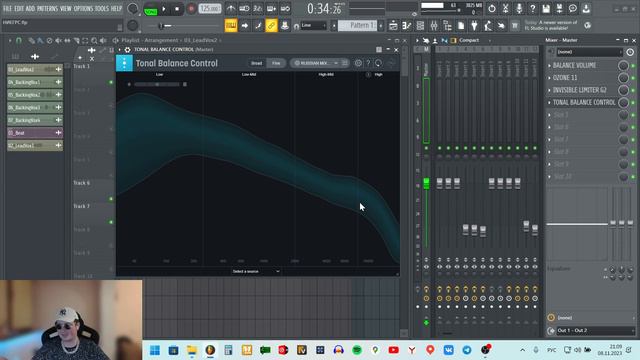The image size is (640, 360).
Task: Open the FL Studio update news notice
Action: pos(551,25)
